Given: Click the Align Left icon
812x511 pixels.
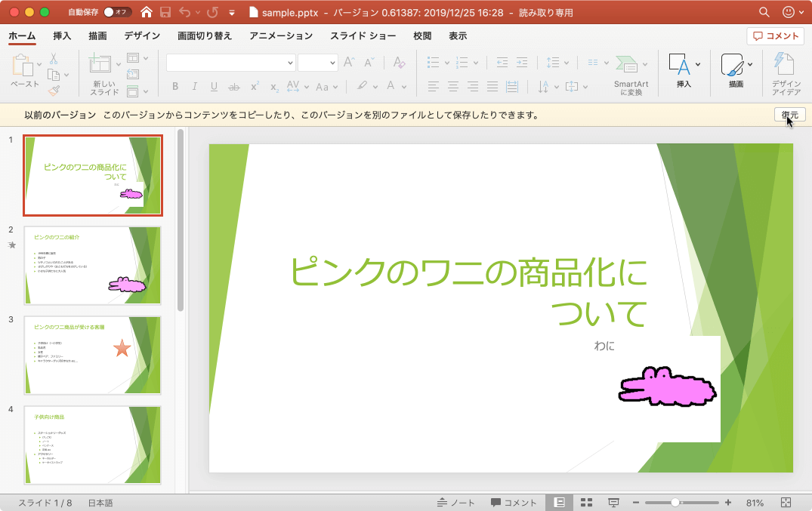Looking at the screenshot, I should coord(434,87).
